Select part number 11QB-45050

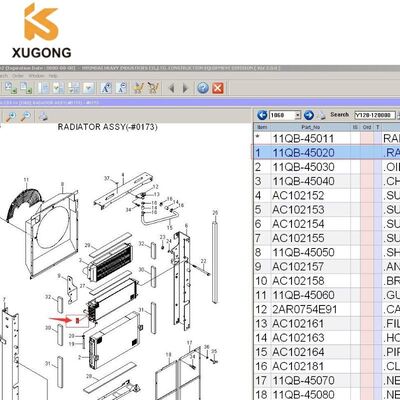pos(303,252)
